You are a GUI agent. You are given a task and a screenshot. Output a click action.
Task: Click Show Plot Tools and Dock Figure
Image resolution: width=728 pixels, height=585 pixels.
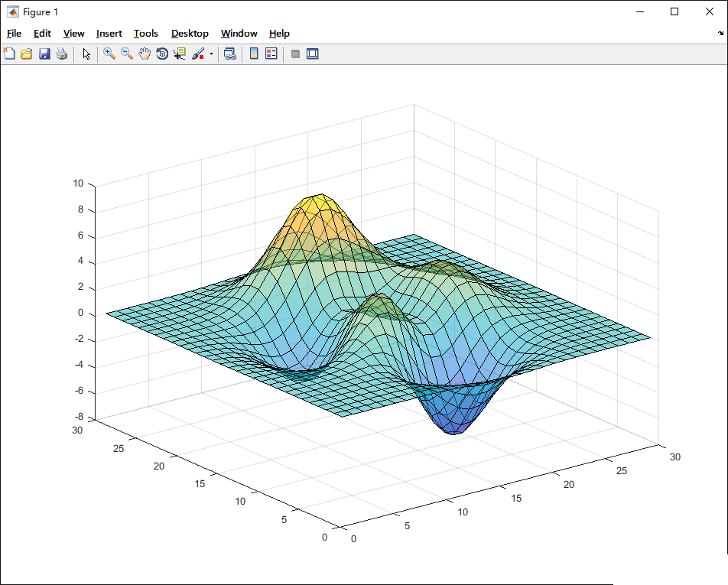point(312,54)
